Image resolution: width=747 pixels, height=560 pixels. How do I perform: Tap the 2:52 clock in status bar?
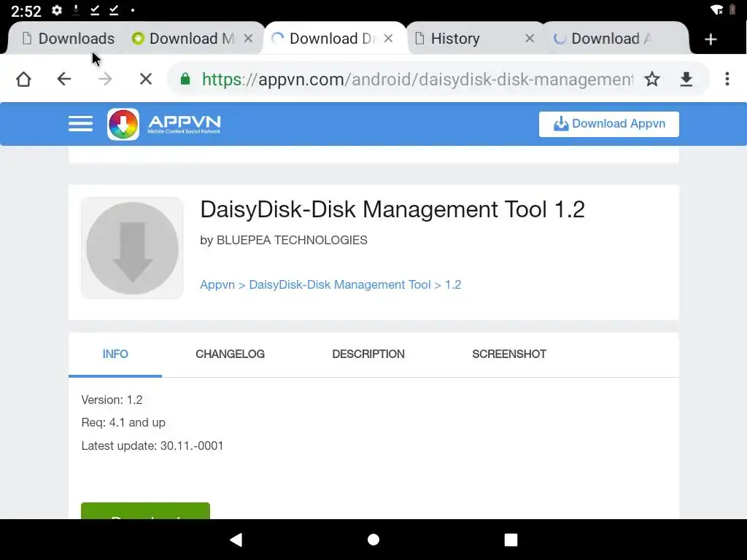(x=26, y=10)
